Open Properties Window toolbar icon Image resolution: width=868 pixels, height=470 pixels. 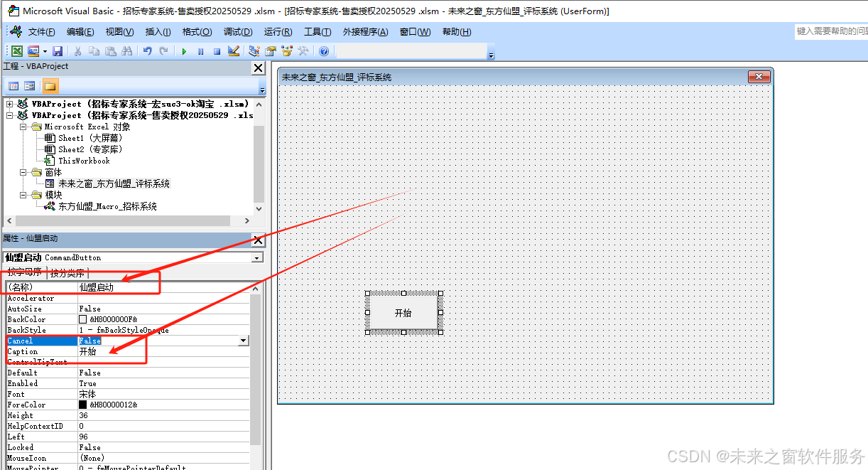(x=271, y=51)
